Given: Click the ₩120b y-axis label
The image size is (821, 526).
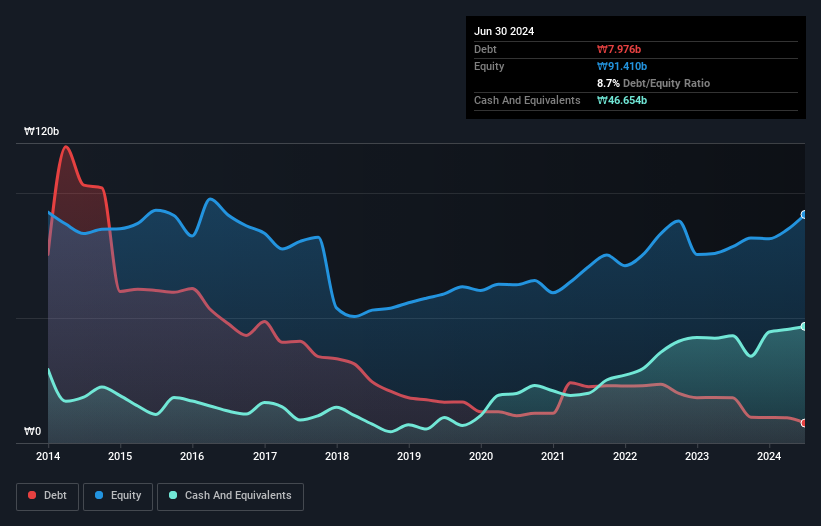Looking at the screenshot, I should tap(41, 131).
